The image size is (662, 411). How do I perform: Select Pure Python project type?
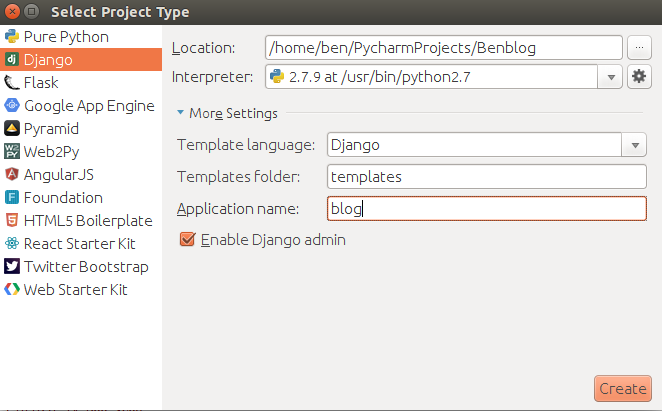(81, 37)
